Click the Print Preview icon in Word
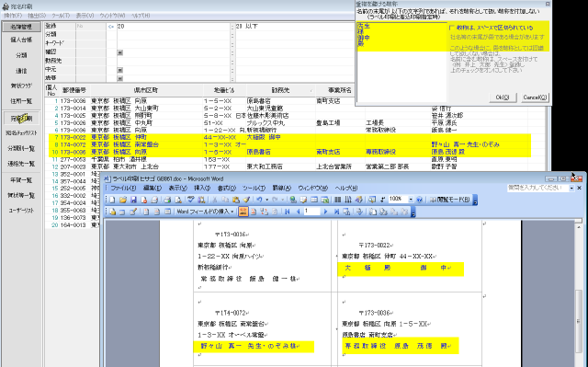Image resolution: width=588 pixels, height=367 pixels. [x=178, y=200]
